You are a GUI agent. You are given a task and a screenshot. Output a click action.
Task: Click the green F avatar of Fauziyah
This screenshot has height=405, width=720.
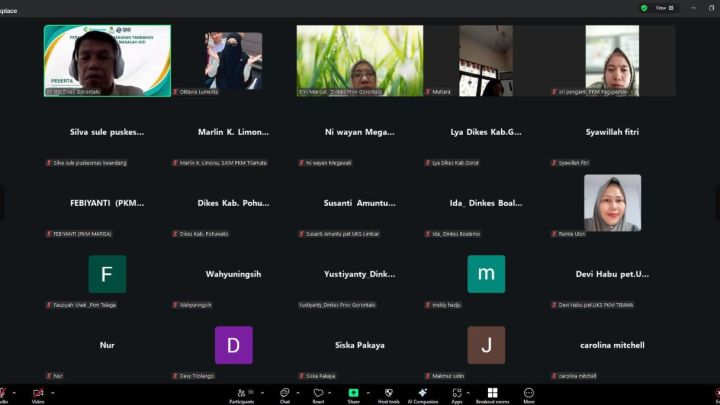pos(107,274)
